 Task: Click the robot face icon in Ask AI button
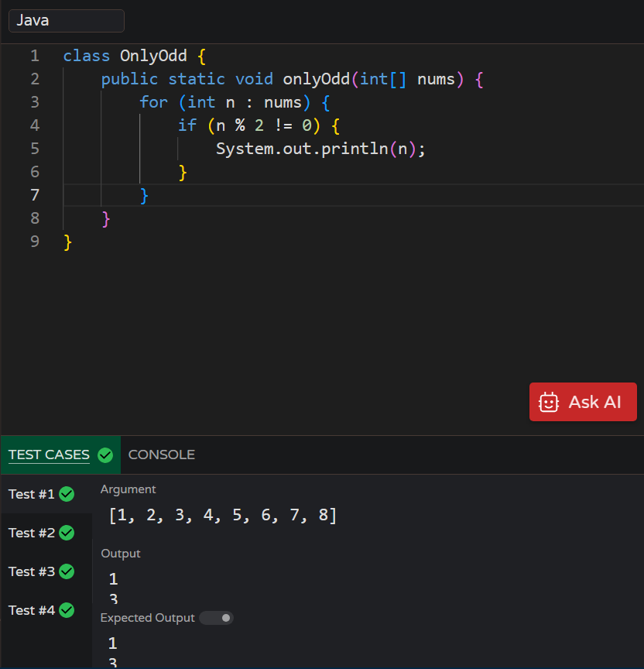coord(550,401)
